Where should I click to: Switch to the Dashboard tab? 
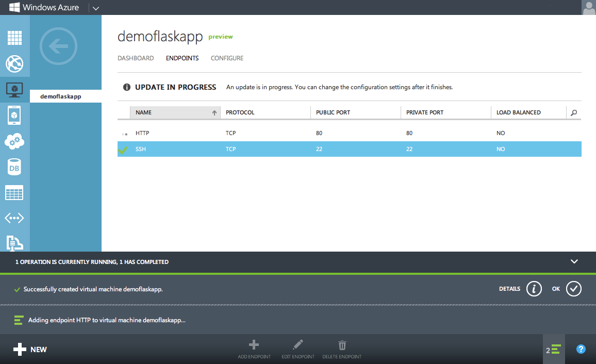pyautogui.click(x=136, y=58)
